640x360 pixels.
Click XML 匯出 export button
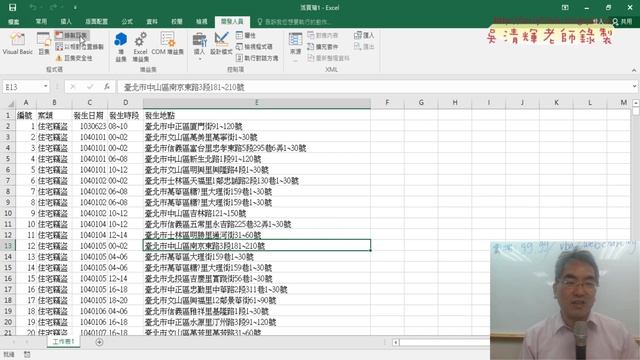coord(364,47)
